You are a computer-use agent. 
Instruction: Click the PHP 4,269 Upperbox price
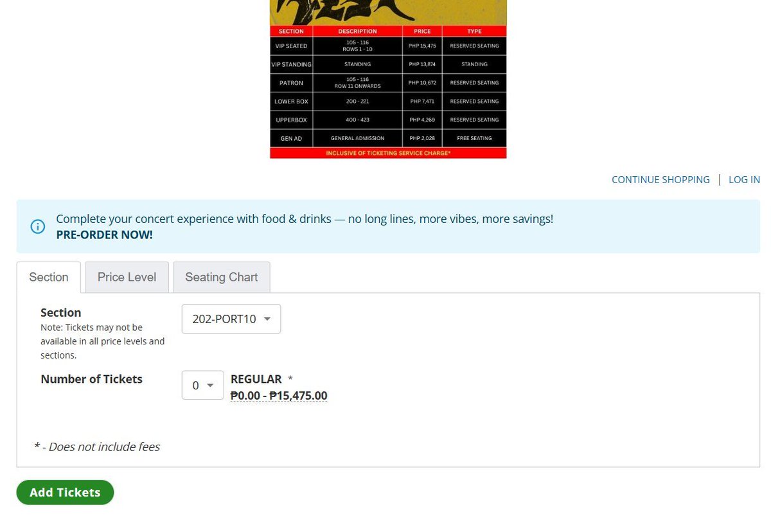point(422,120)
